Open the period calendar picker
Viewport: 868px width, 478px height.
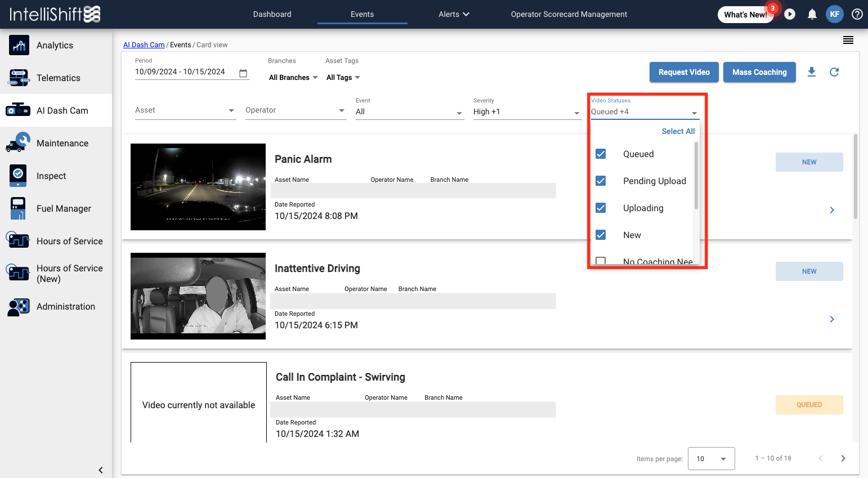(x=243, y=73)
